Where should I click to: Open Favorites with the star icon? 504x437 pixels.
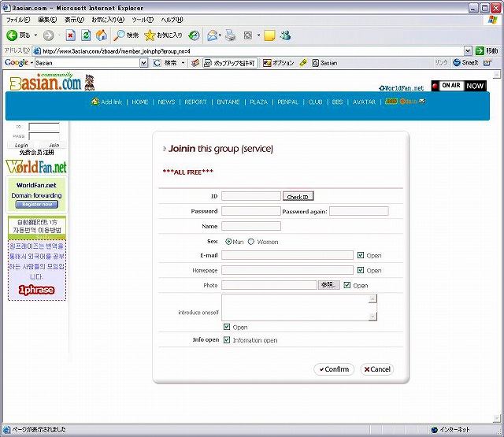[150, 35]
